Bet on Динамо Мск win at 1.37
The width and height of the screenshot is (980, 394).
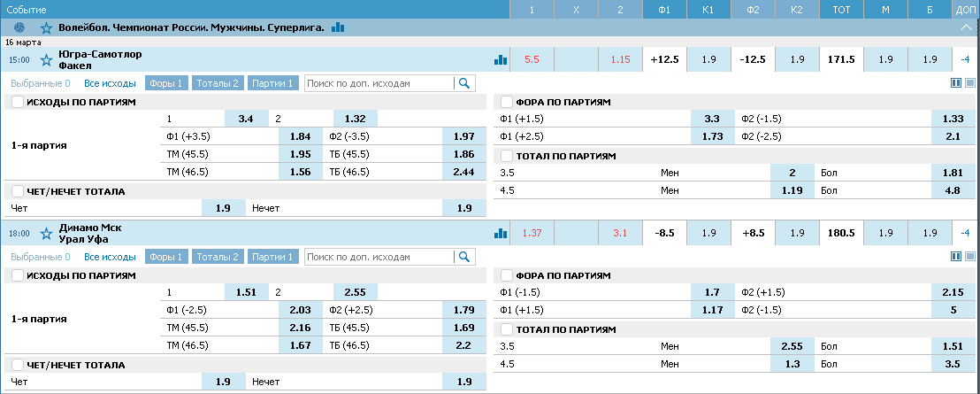coord(532,233)
